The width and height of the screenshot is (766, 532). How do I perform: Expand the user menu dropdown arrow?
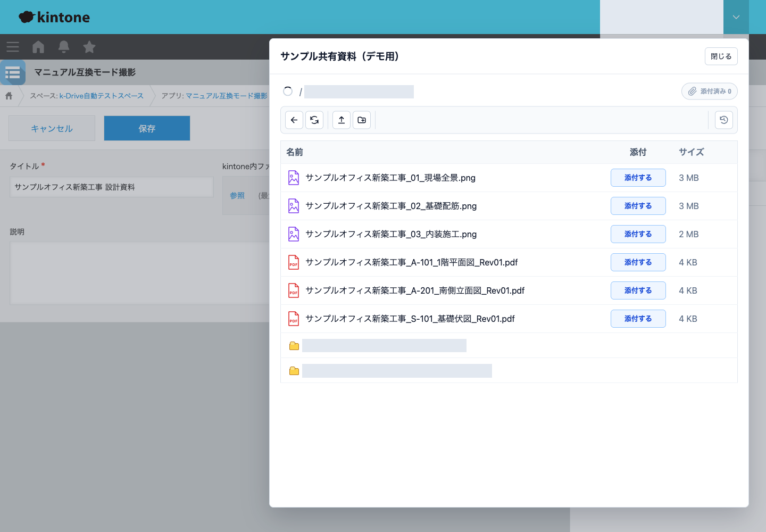click(x=736, y=17)
